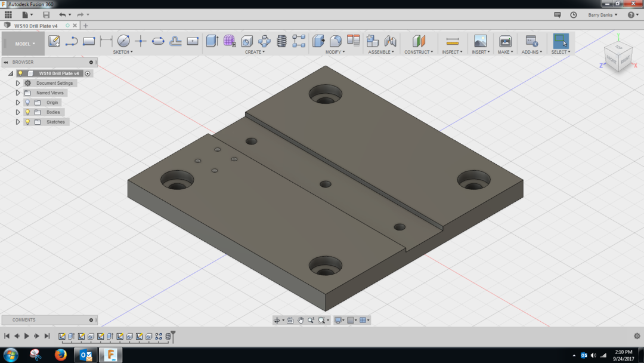The width and height of the screenshot is (644, 363).
Task: Click the timeline end marker
Action: pyautogui.click(x=173, y=336)
